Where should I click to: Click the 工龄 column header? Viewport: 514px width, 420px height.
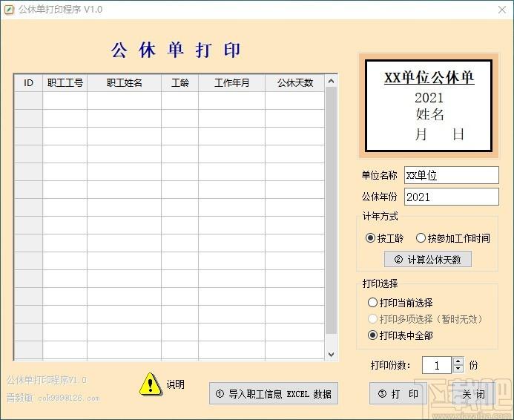[180, 82]
